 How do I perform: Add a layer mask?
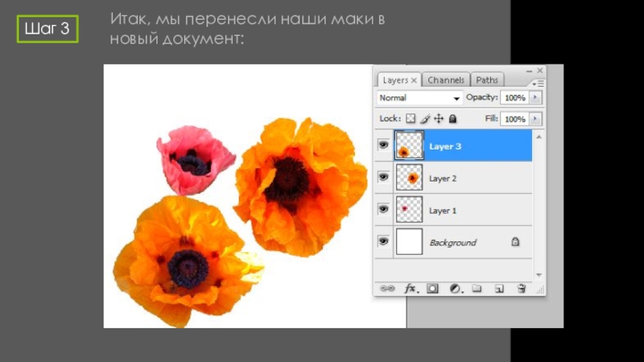(432, 288)
